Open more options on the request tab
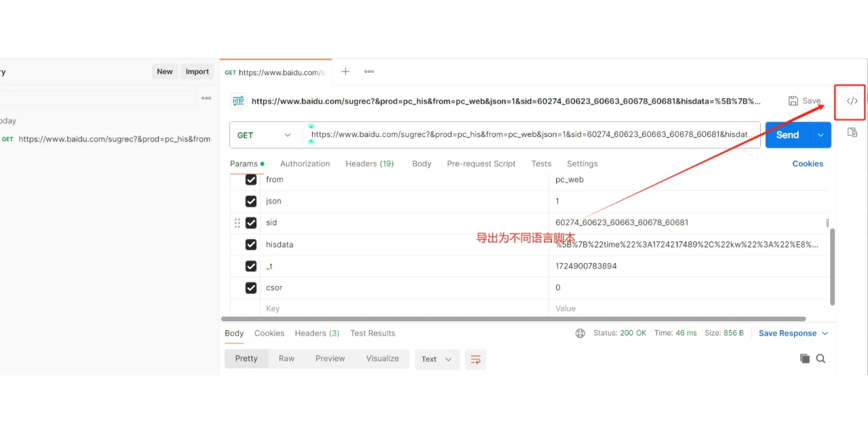 [x=368, y=72]
